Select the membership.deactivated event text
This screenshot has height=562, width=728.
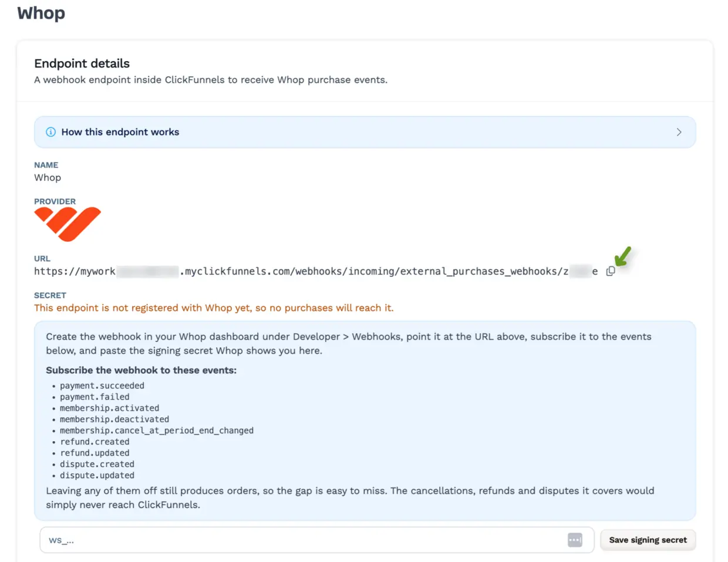coord(114,419)
